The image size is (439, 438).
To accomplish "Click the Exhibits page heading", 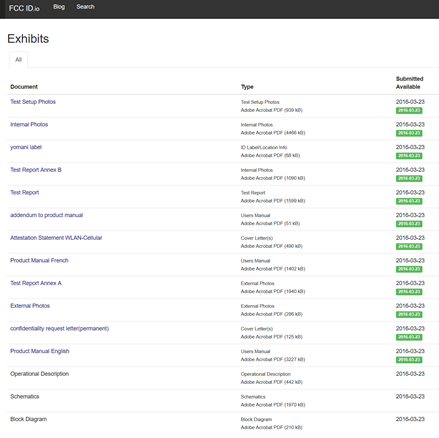I will point(28,39).
